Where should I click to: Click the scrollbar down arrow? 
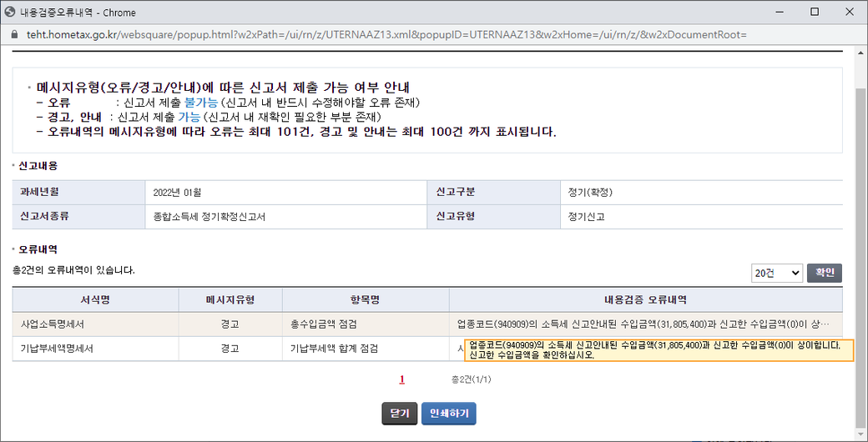[861, 435]
